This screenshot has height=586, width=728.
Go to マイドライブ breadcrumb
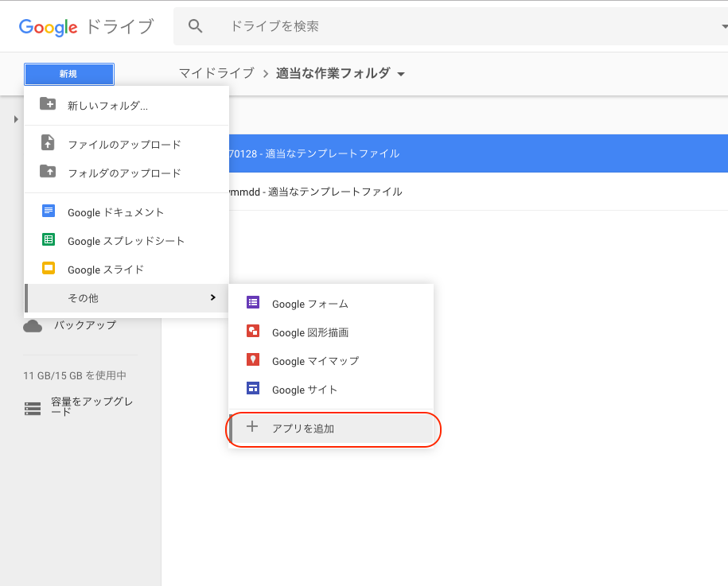pos(216,73)
